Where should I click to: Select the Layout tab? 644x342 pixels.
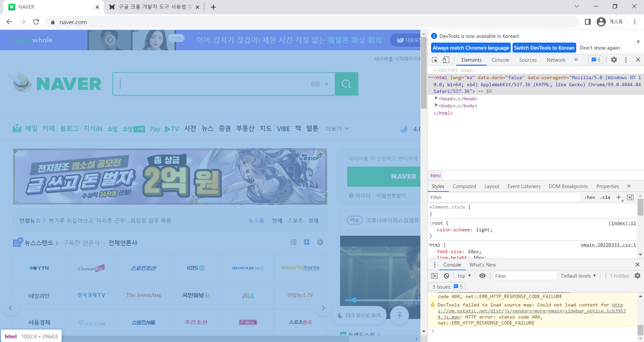pos(492,186)
